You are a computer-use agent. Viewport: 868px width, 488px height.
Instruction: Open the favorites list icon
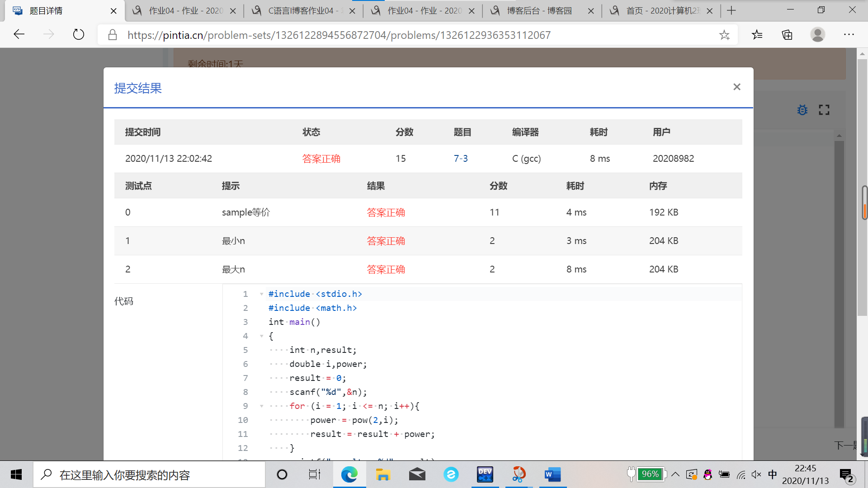(757, 35)
